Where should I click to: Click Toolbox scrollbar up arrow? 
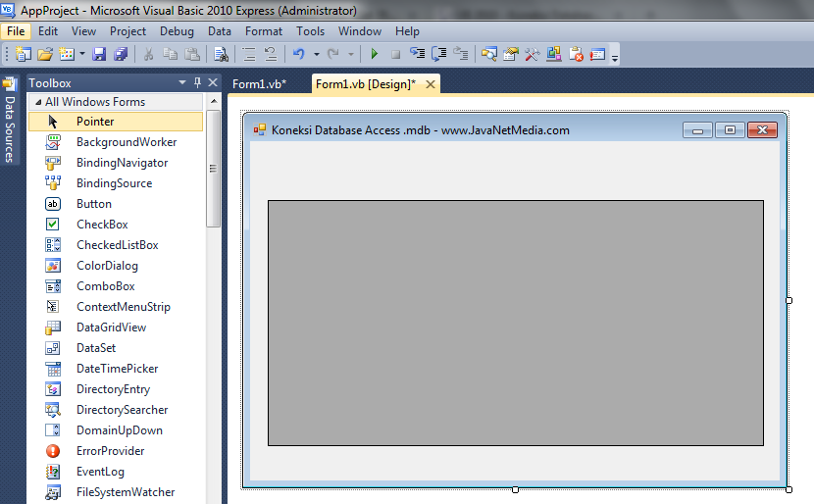click(214, 101)
